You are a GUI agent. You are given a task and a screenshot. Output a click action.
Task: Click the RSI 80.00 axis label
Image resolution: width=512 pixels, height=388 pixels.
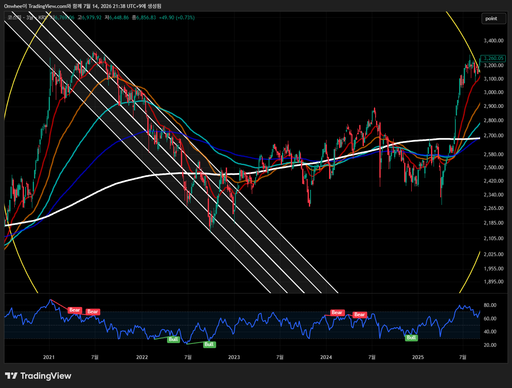[490, 305]
